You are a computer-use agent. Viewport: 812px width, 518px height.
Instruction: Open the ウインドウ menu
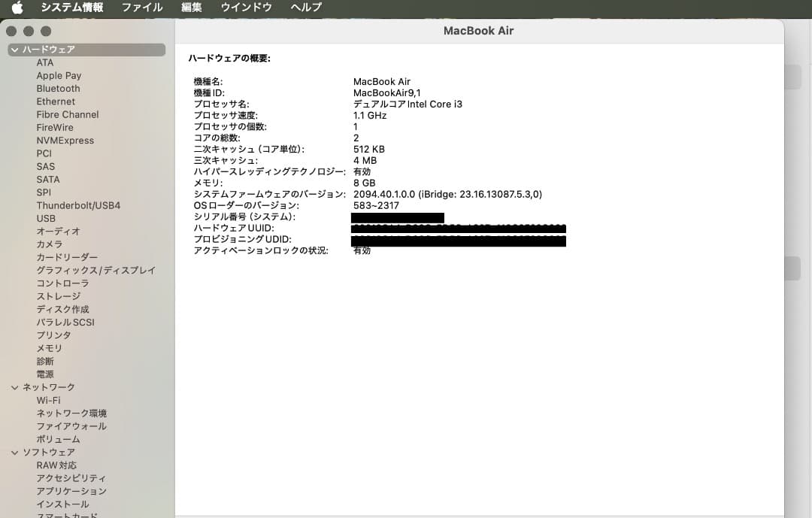pos(246,8)
